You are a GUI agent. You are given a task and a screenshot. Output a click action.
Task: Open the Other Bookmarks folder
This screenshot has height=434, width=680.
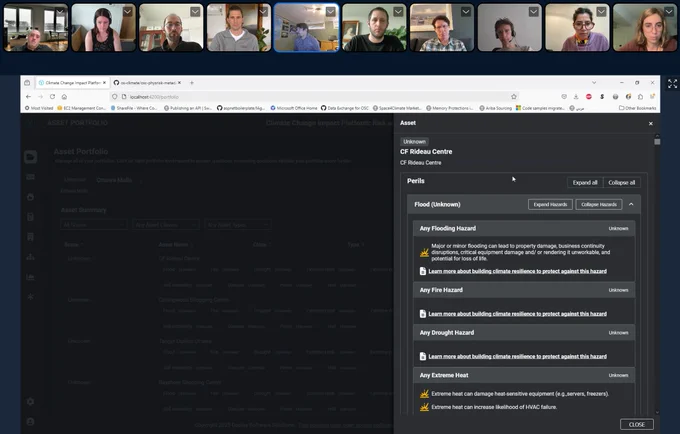pos(637,108)
